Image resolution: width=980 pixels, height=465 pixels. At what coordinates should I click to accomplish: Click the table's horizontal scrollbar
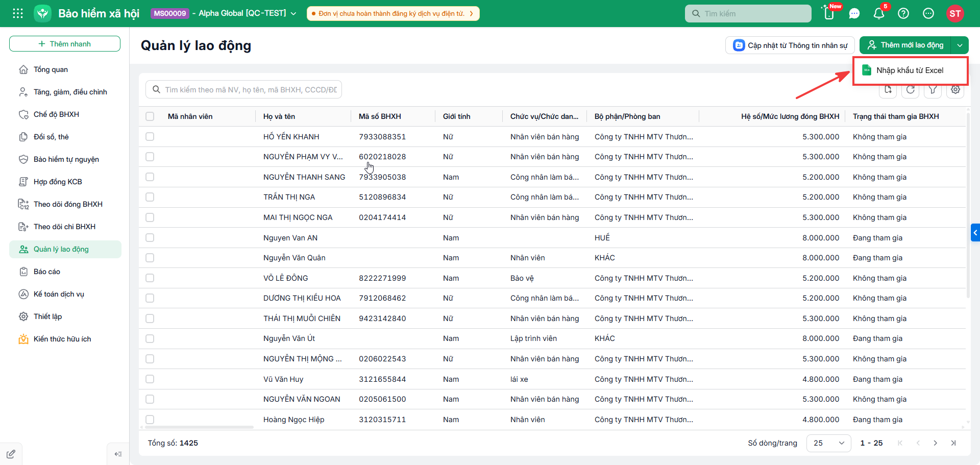tap(199, 427)
